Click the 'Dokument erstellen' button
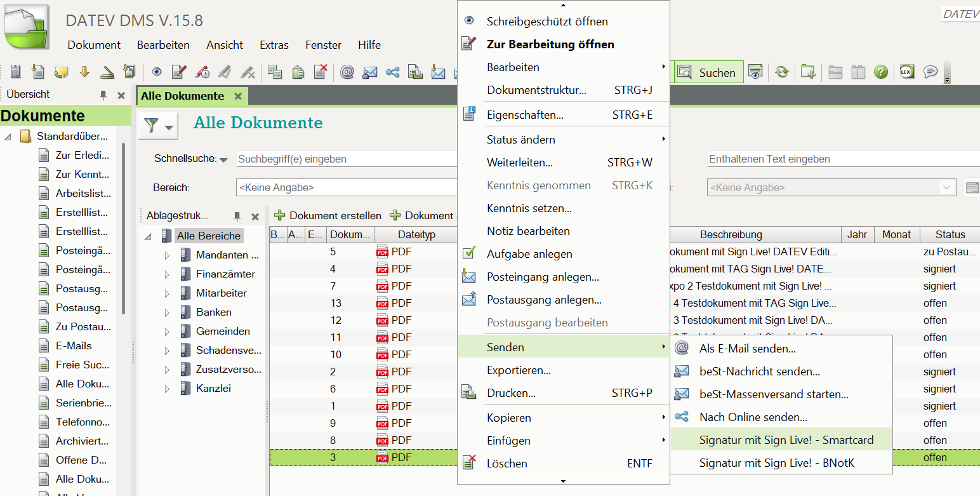 pos(328,216)
